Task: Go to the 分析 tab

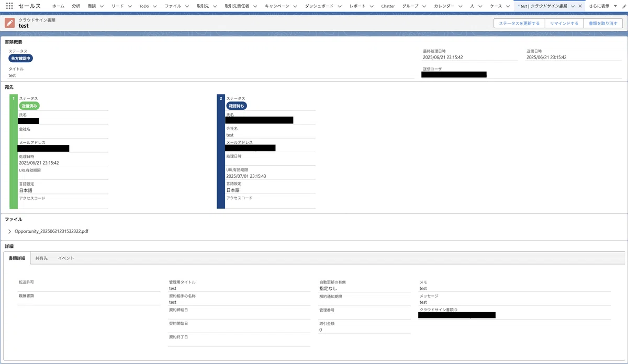Action: click(76, 6)
